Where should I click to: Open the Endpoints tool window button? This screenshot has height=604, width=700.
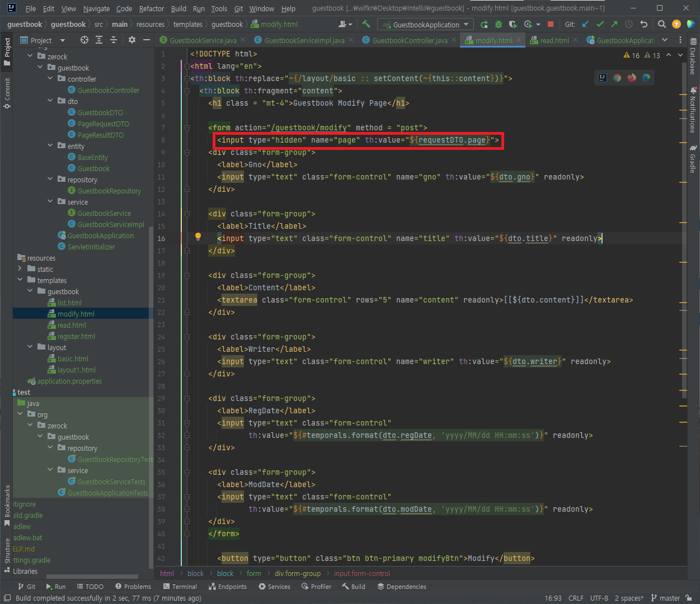228,587
